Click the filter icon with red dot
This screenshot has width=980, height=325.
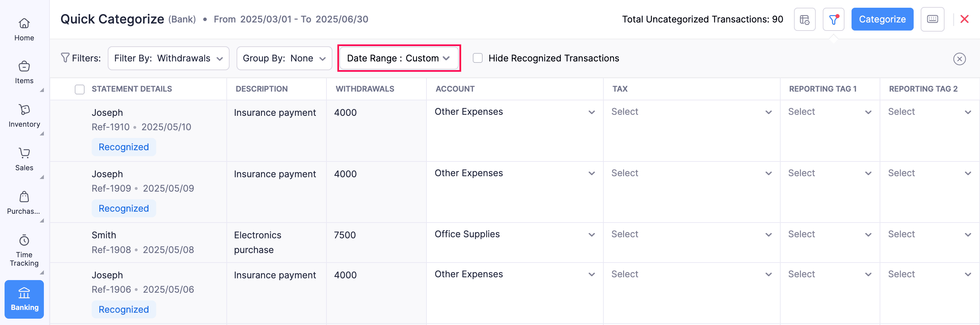click(x=833, y=19)
